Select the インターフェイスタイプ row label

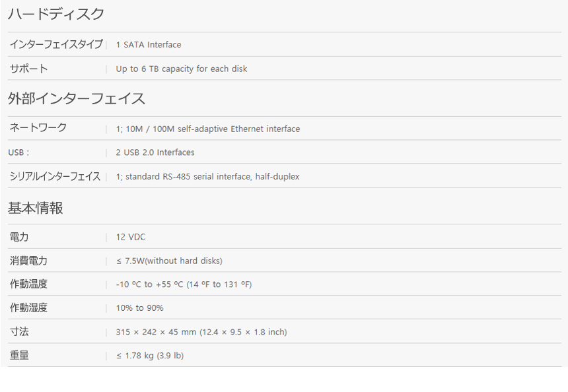click(56, 44)
